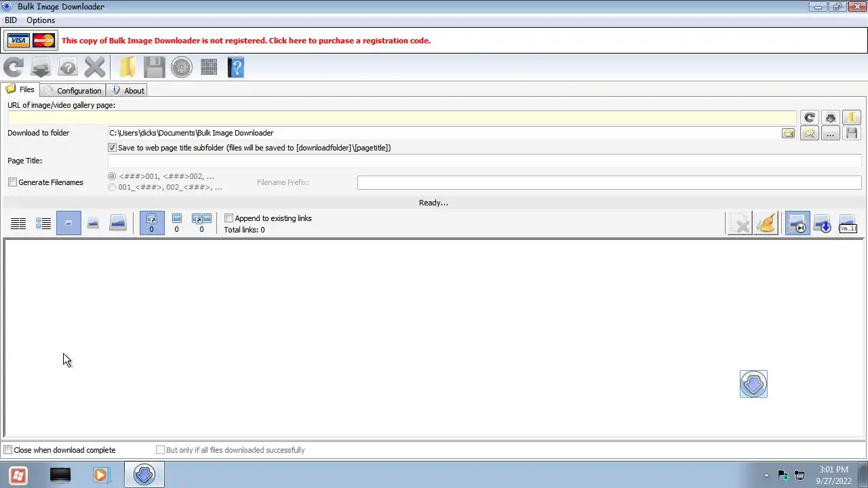Click the download tray icon in main toolbar
Screen dimensions: 868x488
pyautogui.click(x=41, y=67)
